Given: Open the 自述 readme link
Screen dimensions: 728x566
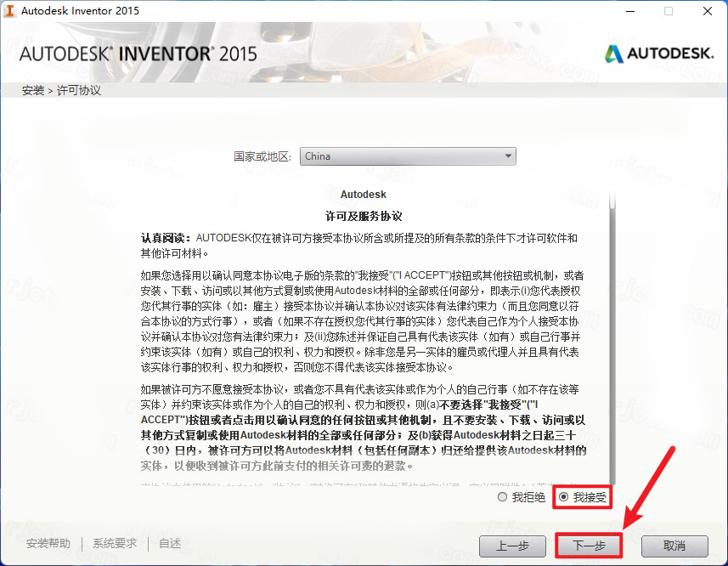Looking at the screenshot, I should [x=170, y=543].
